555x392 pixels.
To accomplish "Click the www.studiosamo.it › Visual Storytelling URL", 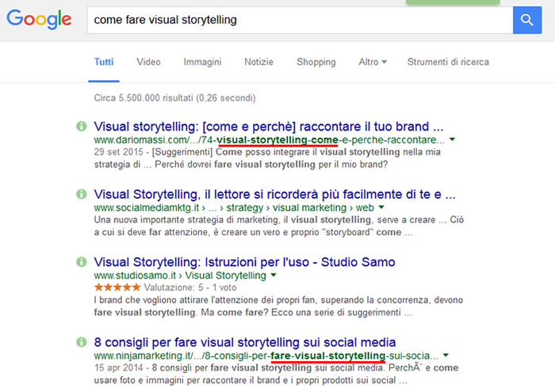I will click(180, 276).
